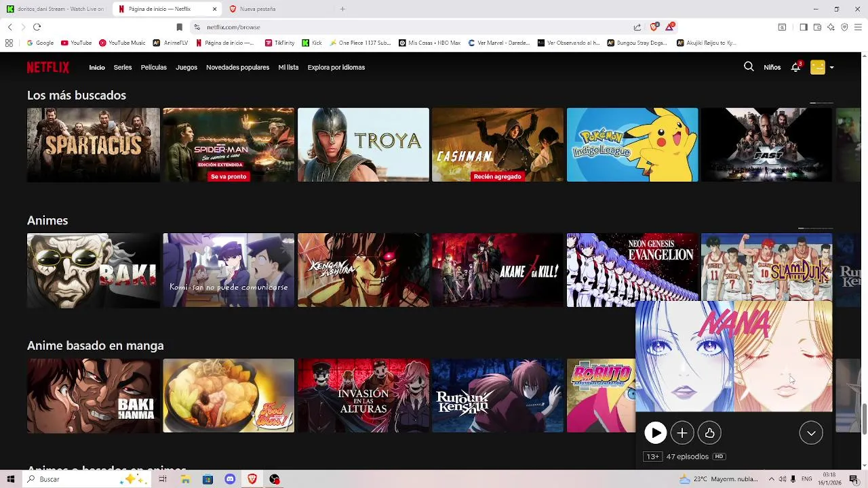Open Kengan Ashura thumbnail
The height and width of the screenshot is (488, 868).
click(x=363, y=270)
